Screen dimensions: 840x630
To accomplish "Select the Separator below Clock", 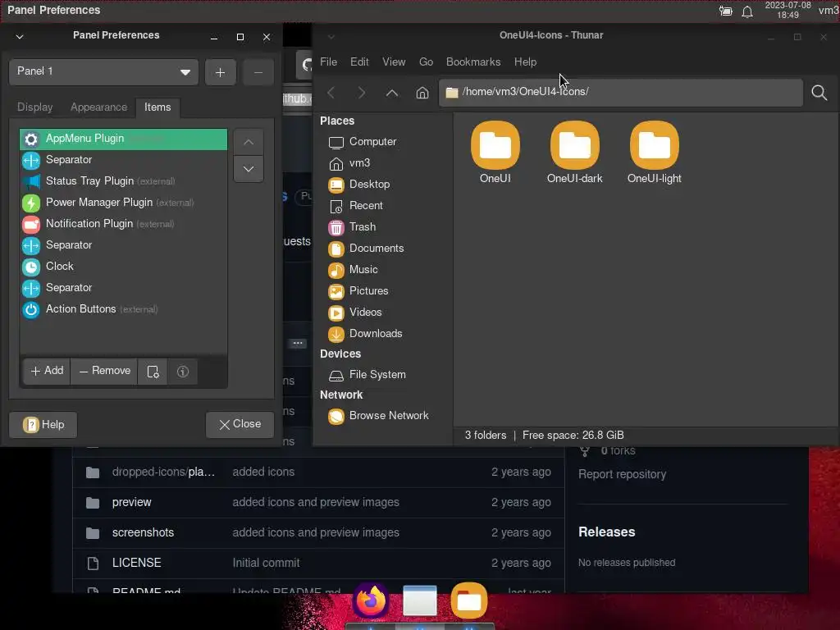I will click(x=123, y=288).
